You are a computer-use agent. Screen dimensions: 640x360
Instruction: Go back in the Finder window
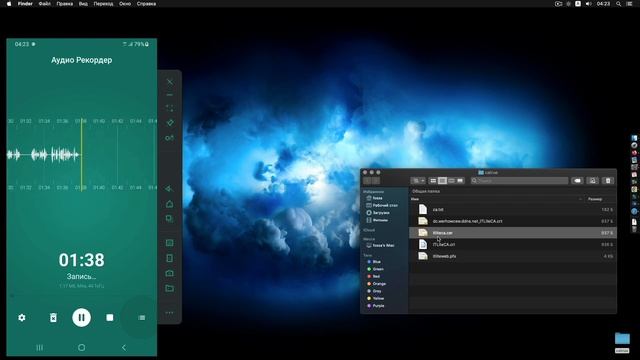(x=367, y=180)
